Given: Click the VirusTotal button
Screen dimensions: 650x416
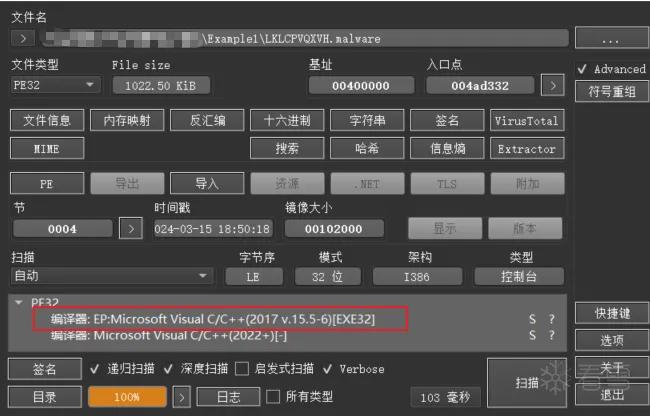Looking at the screenshot, I should click(527, 121).
